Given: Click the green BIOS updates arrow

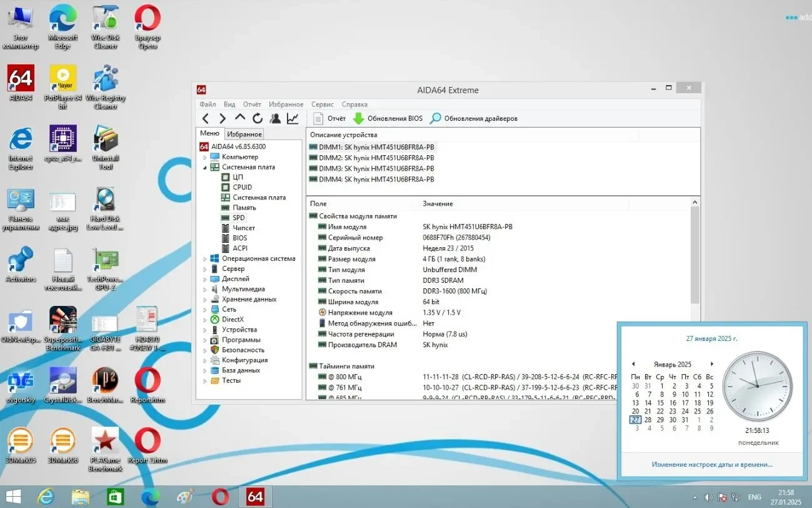Looking at the screenshot, I should tap(358, 118).
